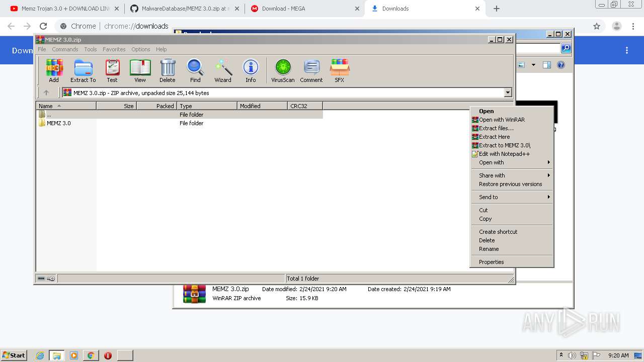The height and width of the screenshot is (362, 644).
Task: Open the Find magnifier tool
Action: [x=195, y=71]
